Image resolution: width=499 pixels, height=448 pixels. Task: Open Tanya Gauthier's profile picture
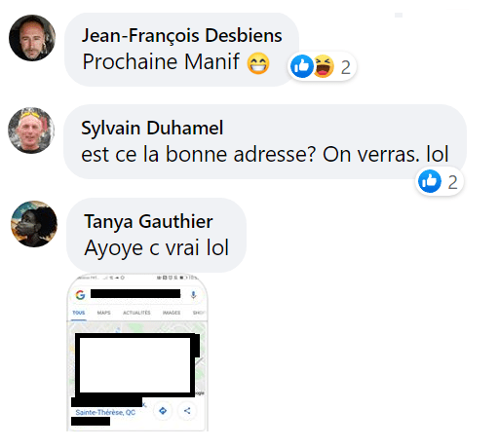[x=34, y=224]
